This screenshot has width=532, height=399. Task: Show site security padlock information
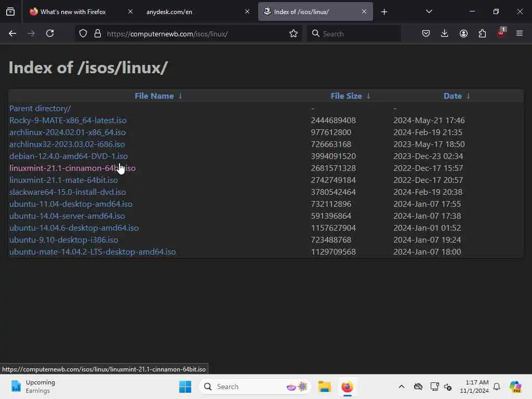(x=98, y=33)
